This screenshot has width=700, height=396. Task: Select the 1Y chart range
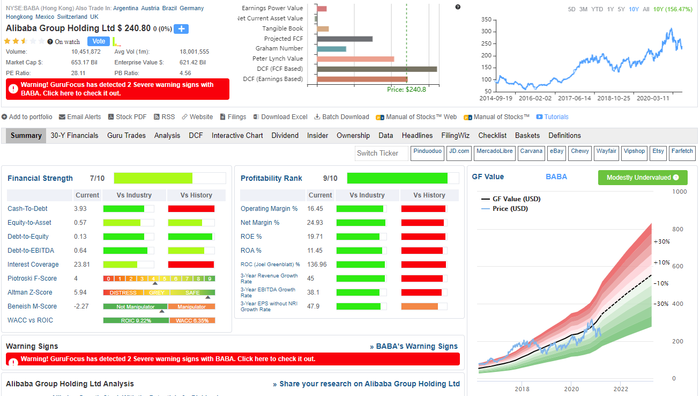point(610,9)
